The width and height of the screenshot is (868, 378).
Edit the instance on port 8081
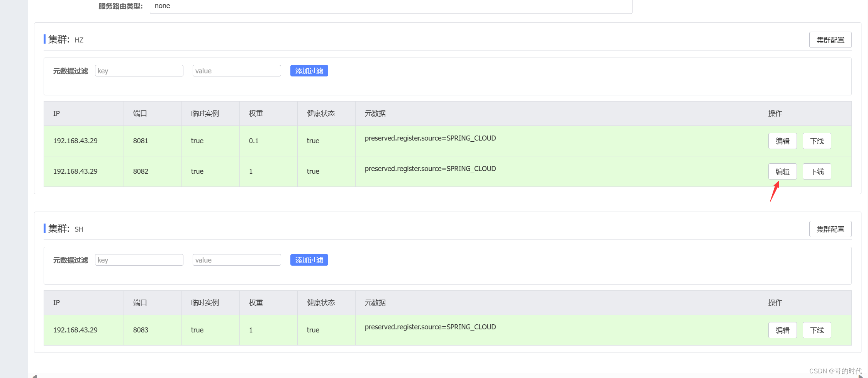pyautogui.click(x=782, y=141)
